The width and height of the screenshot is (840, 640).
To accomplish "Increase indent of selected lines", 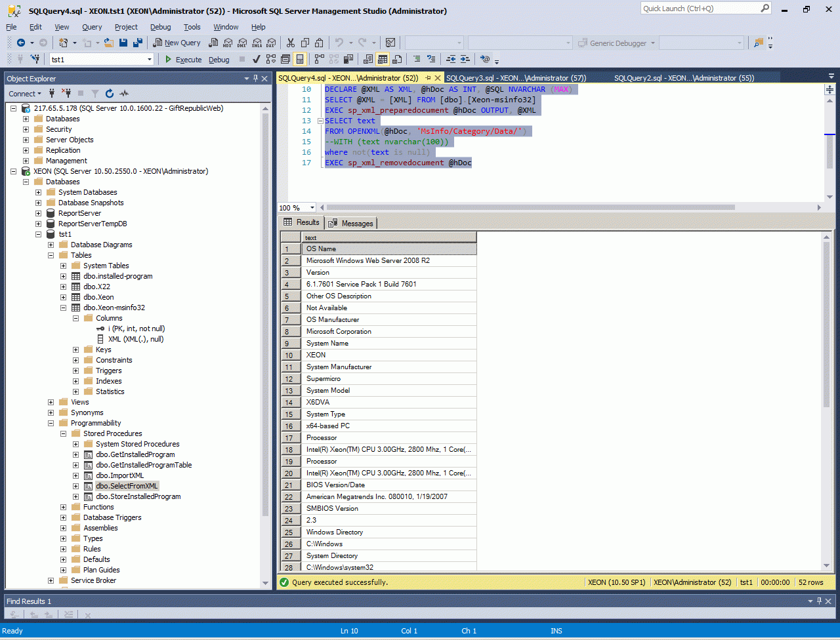I will [465, 59].
